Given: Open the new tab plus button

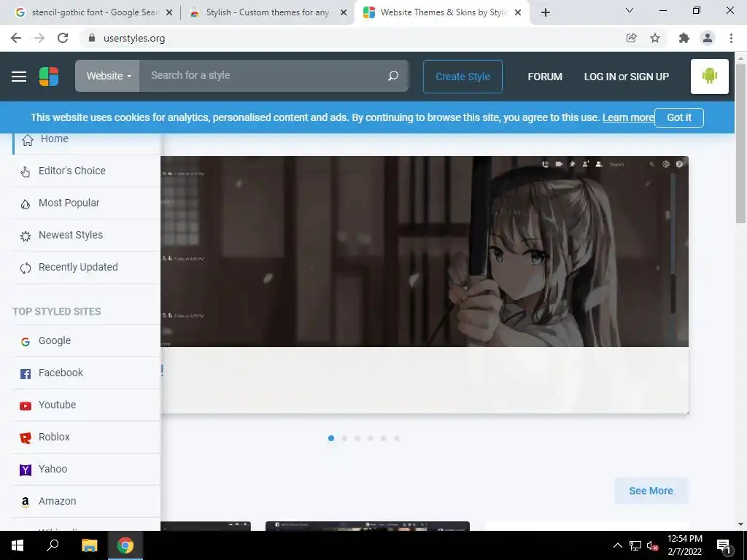Looking at the screenshot, I should coord(546,12).
